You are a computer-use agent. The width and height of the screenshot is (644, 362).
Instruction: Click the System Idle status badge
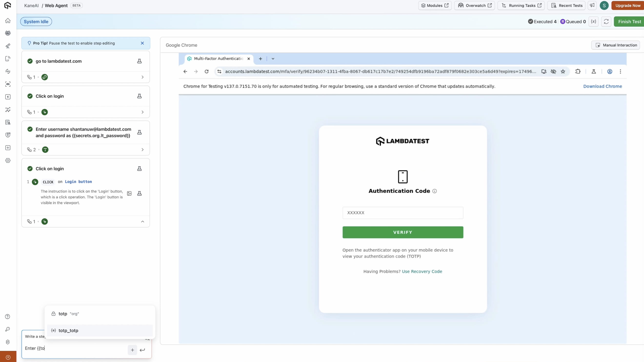click(x=36, y=21)
